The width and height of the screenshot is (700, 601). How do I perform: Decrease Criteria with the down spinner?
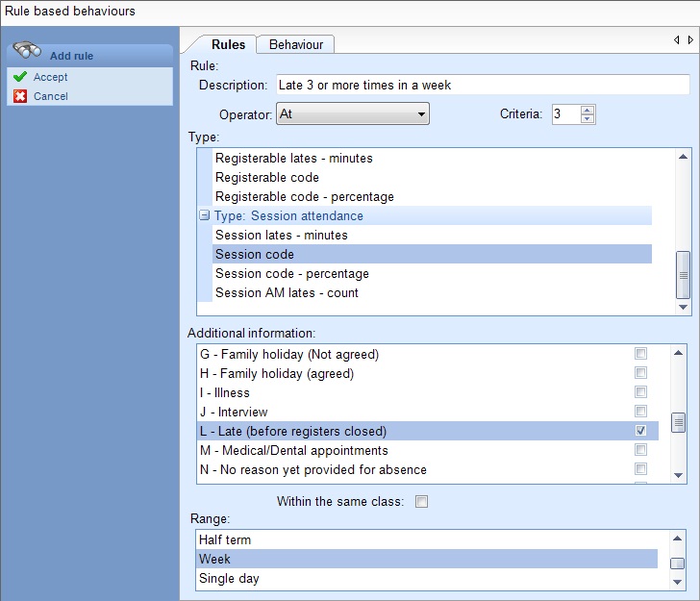click(x=587, y=119)
